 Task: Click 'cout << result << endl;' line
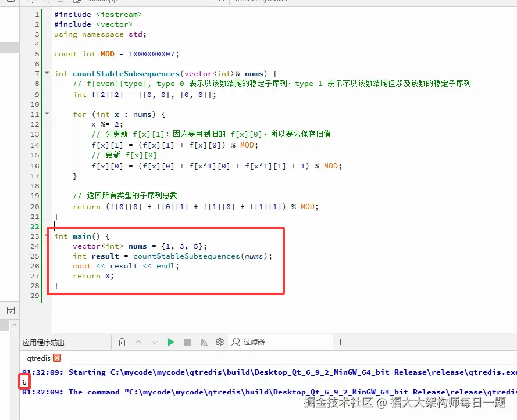pos(126,266)
